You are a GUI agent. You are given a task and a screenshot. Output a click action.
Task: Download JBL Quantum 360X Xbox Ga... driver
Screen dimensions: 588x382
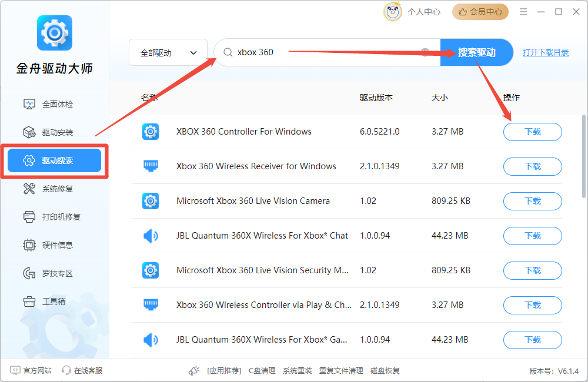pyautogui.click(x=533, y=340)
